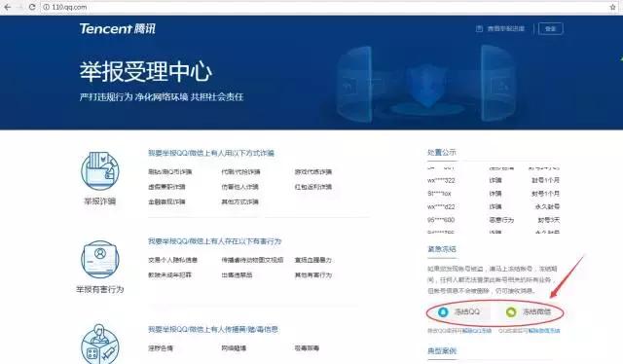Select 游戏代练诈骗 fraud type
This screenshot has height=364, width=623.
click(313, 171)
